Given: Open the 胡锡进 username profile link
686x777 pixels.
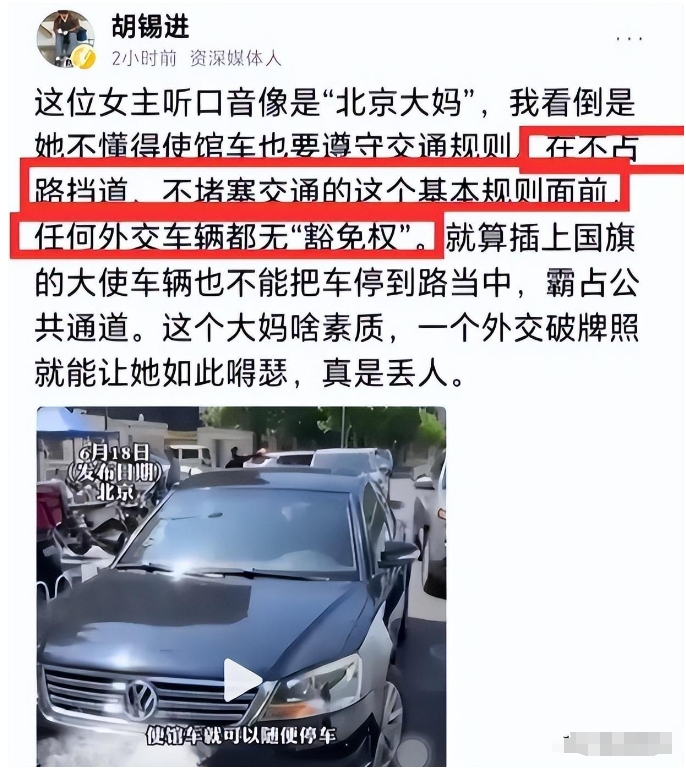Looking at the screenshot, I should 150,26.
